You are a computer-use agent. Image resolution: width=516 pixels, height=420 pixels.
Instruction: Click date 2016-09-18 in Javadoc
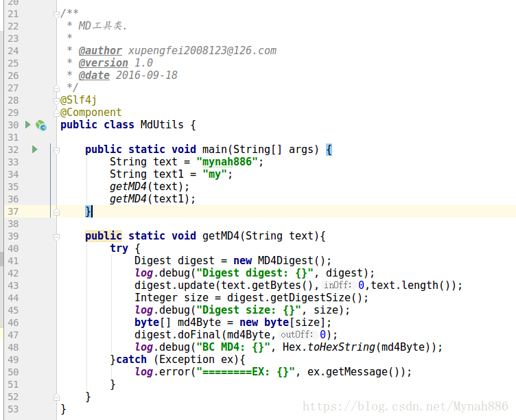[x=146, y=75]
